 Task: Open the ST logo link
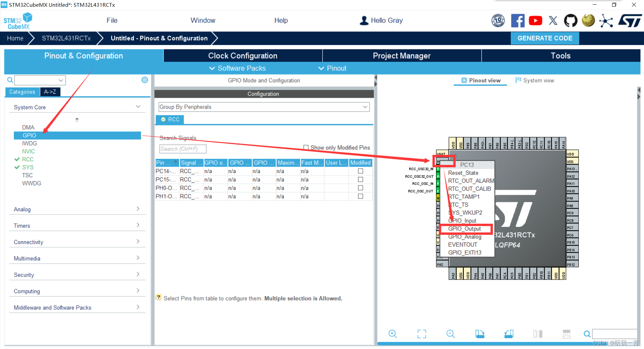click(x=630, y=20)
